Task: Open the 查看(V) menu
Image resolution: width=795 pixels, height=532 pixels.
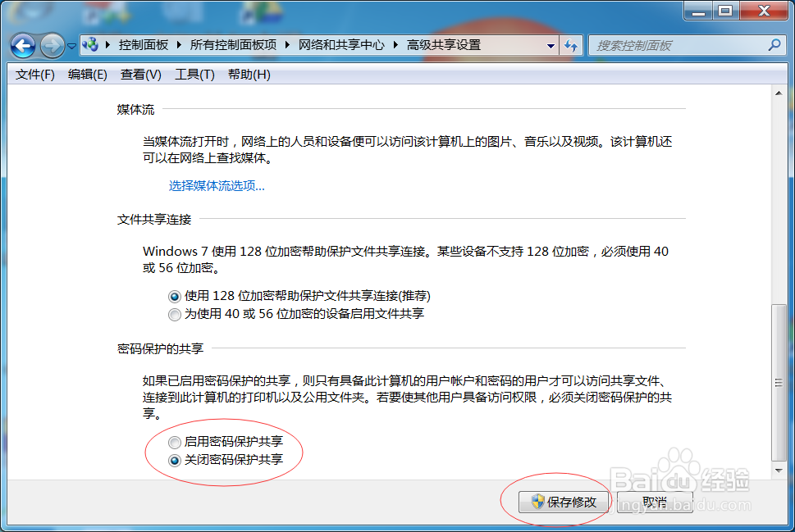Action: point(140,75)
